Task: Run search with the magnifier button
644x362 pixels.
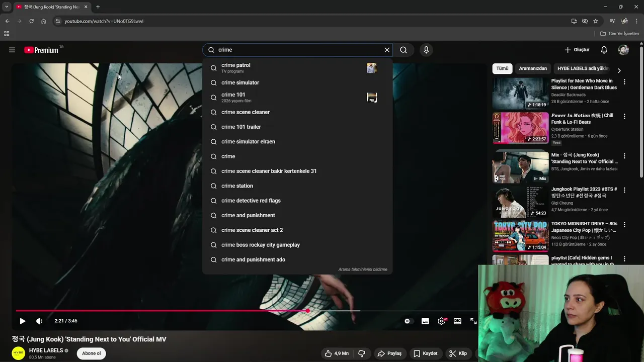Action: (x=404, y=50)
